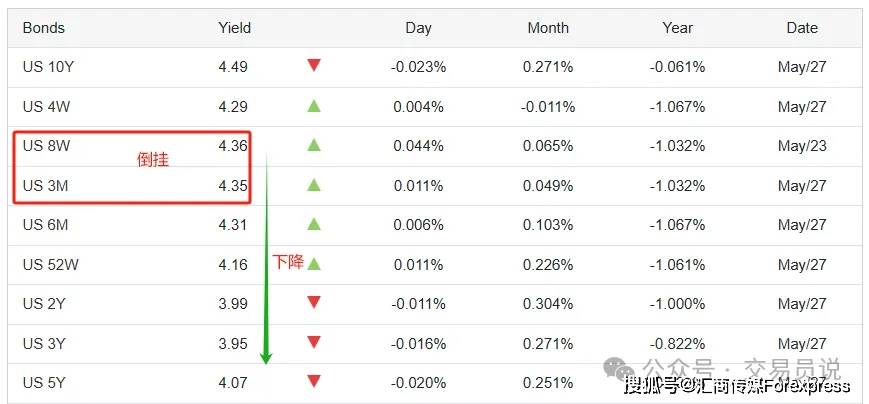Click the red down arrow for US 5Y
Image resolution: width=869 pixels, height=404 pixels.
(x=314, y=381)
